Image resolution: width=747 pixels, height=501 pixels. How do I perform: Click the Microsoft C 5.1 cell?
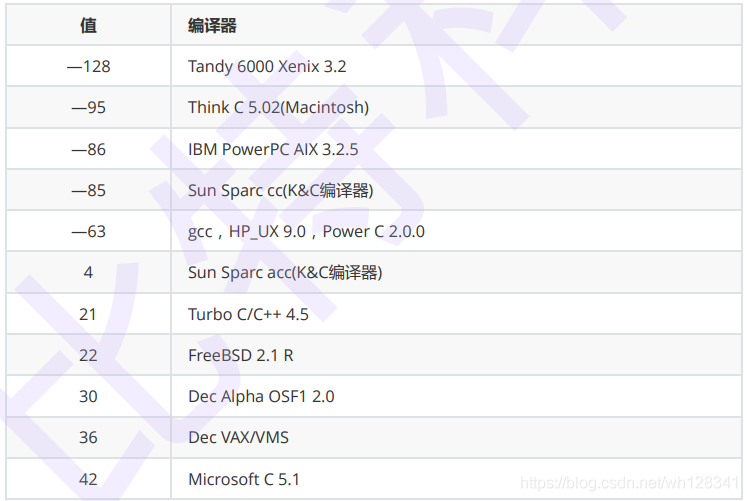coord(244,479)
